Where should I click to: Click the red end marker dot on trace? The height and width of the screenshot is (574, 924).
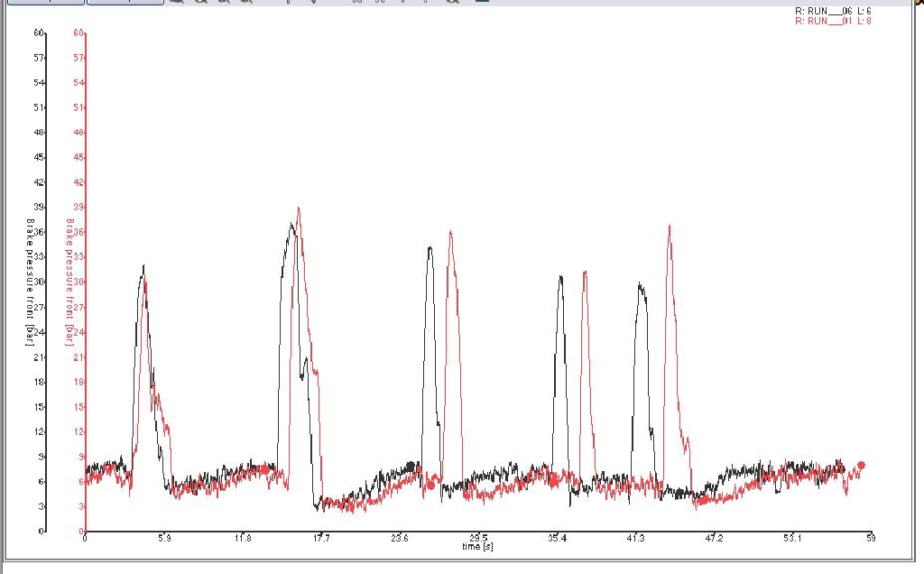861,466
